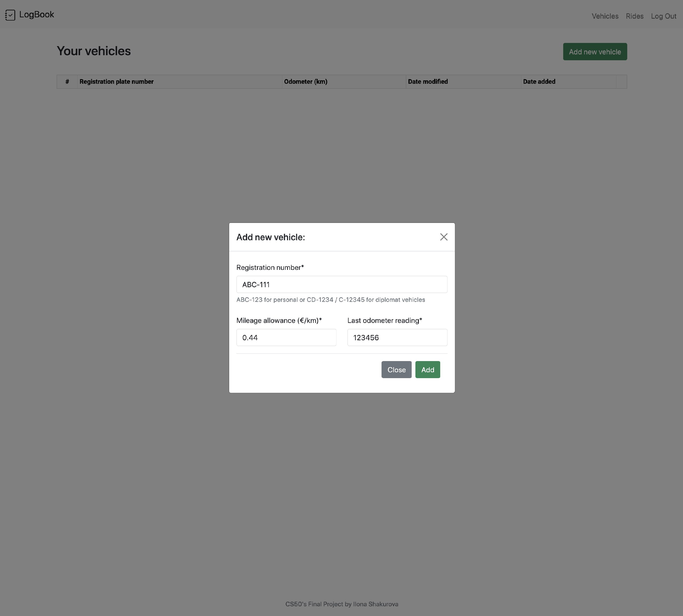Viewport: 683px width, 616px height.
Task: Adjust the mileage allowance value field
Action: (x=286, y=337)
